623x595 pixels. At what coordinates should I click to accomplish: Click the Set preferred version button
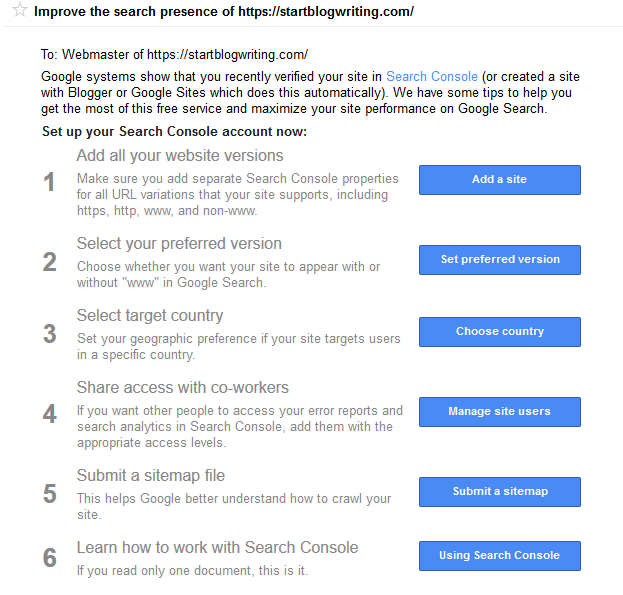click(x=499, y=260)
